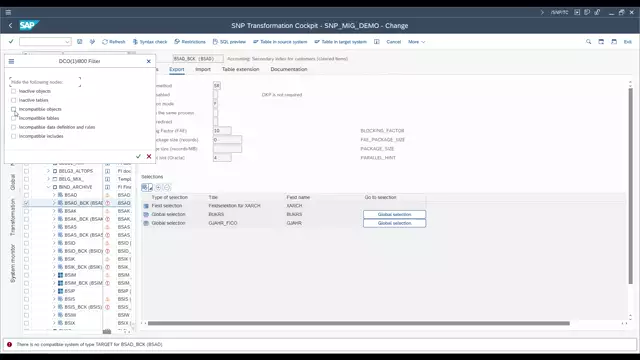Open the More dropdown menu
This screenshot has width=640, height=360.
(x=416, y=42)
